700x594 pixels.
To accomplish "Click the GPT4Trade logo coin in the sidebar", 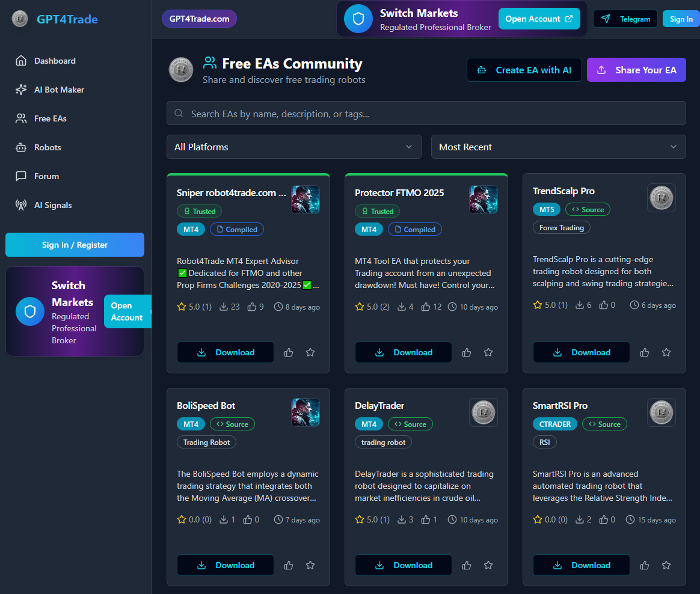I will pyautogui.click(x=20, y=19).
